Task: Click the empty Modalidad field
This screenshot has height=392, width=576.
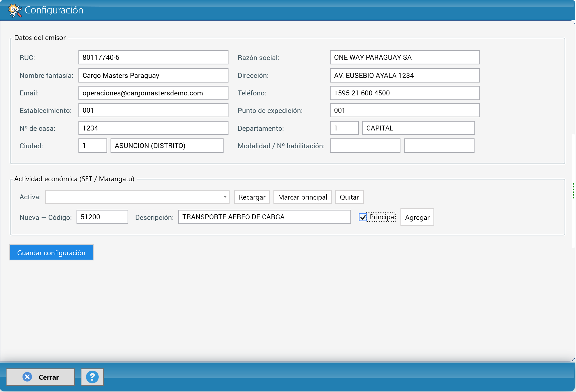Action: click(365, 146)
